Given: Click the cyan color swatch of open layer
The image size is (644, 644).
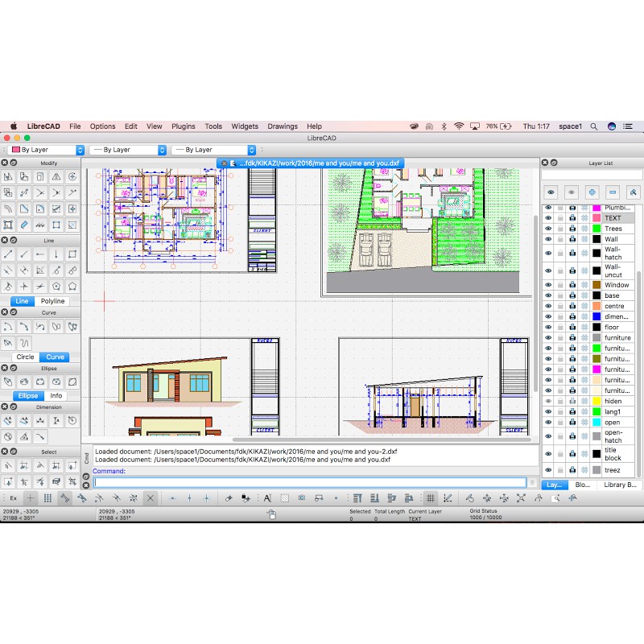Looking at the screenshot, I should coord(597,422).
